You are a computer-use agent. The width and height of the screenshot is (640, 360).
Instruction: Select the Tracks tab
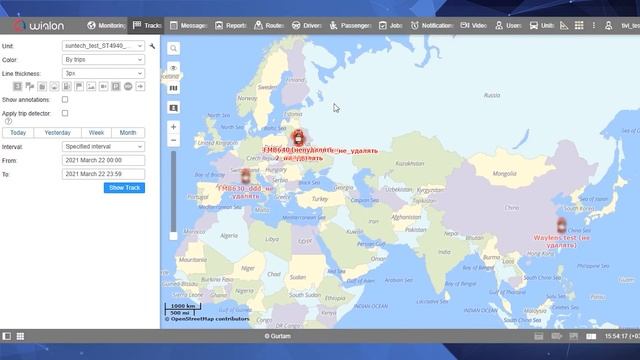tap(147, 25)
